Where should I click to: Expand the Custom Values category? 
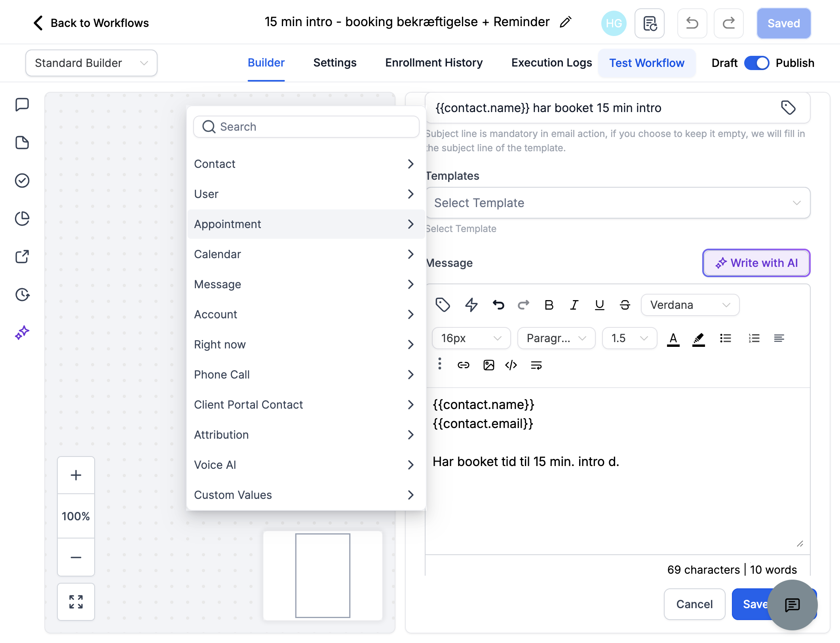coord(306,495)
